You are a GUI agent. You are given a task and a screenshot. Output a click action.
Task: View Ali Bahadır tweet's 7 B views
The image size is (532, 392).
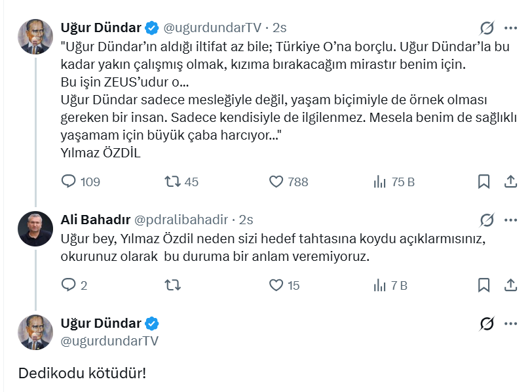click(x=379, y=285)
